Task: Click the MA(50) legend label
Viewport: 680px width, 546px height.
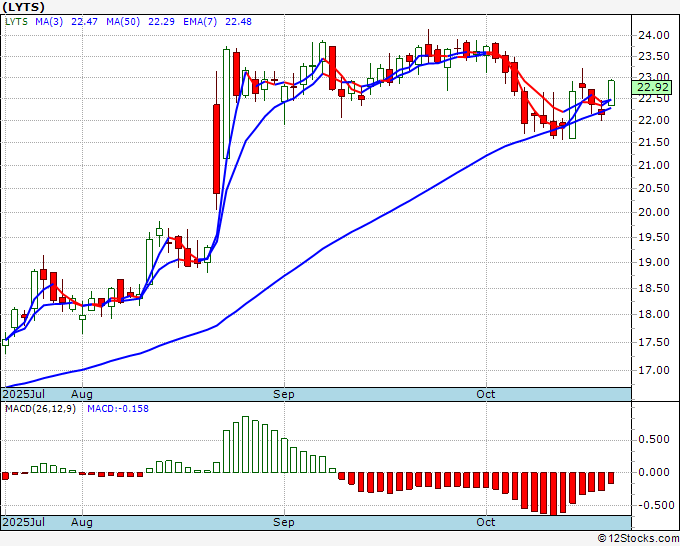Action: 123,22
